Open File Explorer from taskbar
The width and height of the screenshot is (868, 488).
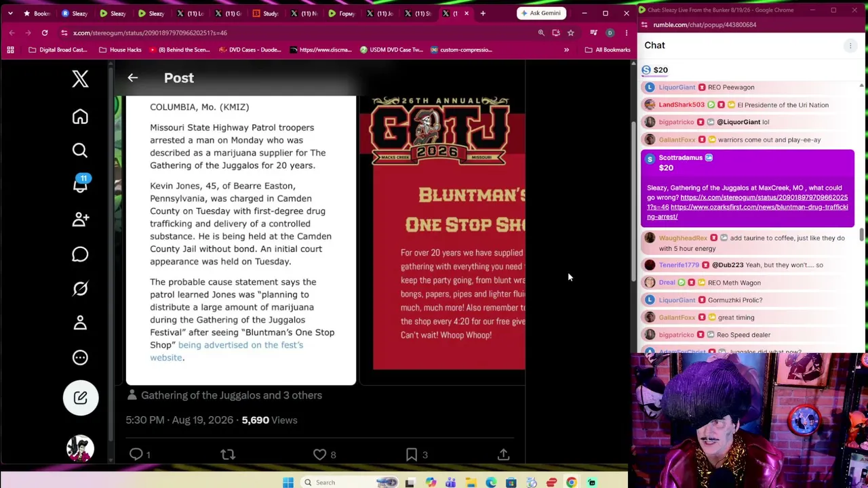tap(471, 483)
